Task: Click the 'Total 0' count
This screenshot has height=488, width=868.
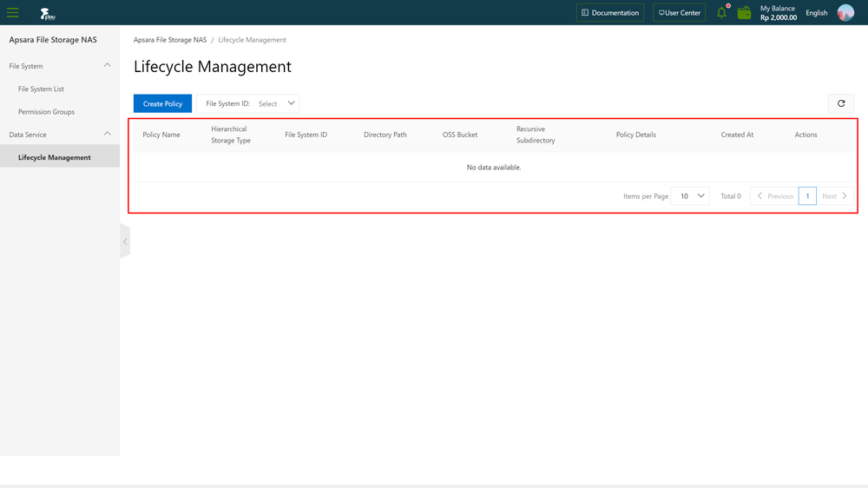Action: click(x=731, y=196)
